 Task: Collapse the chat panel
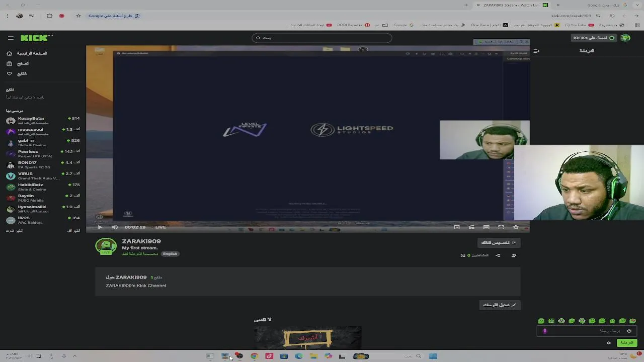[536, 51]
